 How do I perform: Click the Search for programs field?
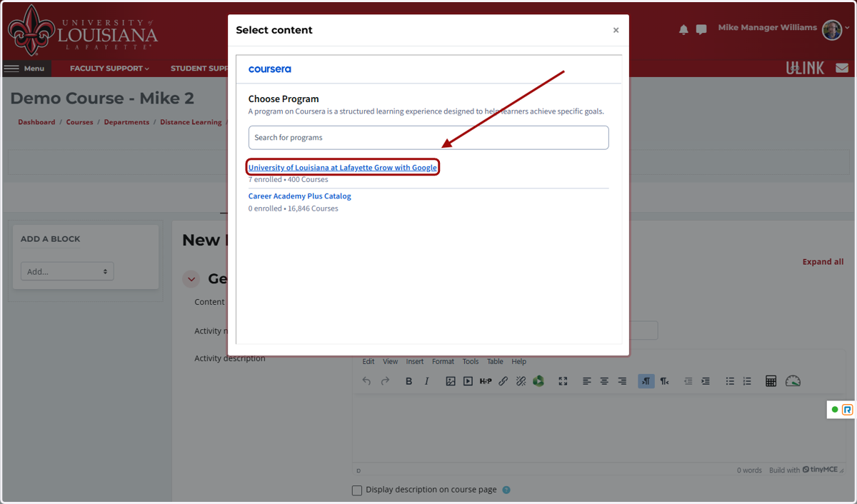(x=428, y=138)
